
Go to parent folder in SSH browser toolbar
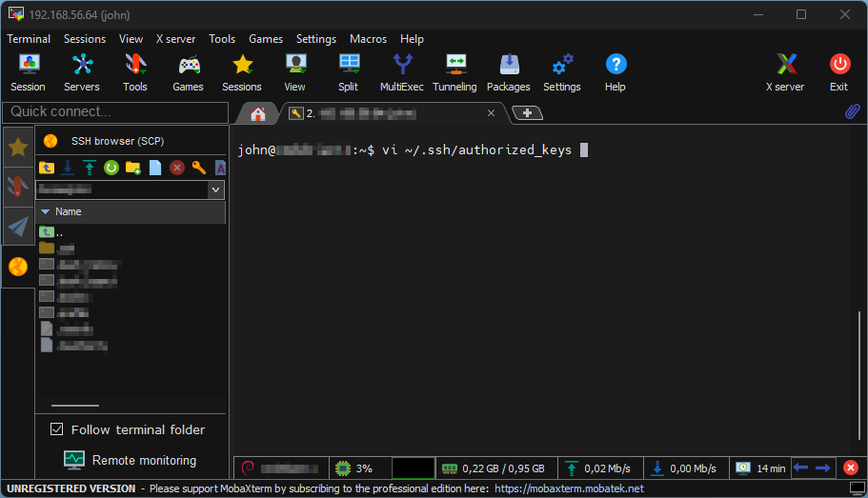coord(47,167)
